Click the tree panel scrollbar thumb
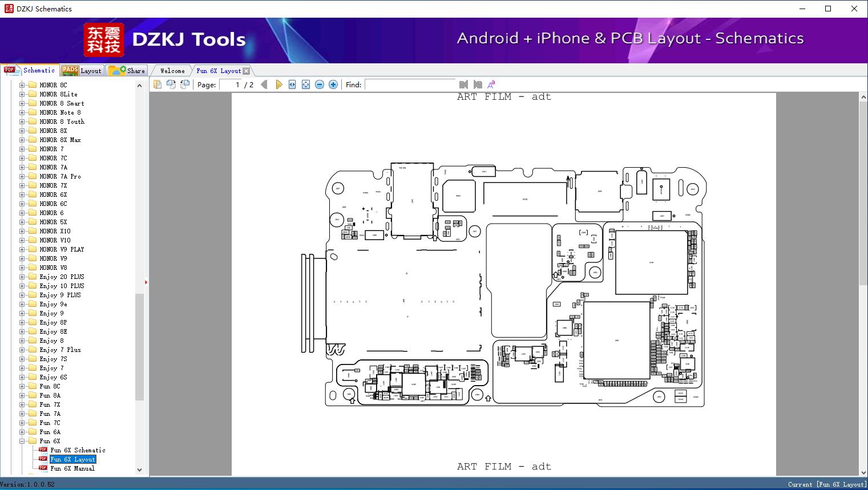This screenshot has width=868, height=490. (139, 347)
